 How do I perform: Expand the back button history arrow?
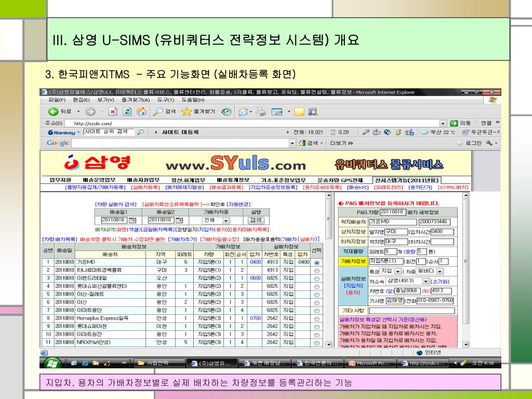coord(78,112)
